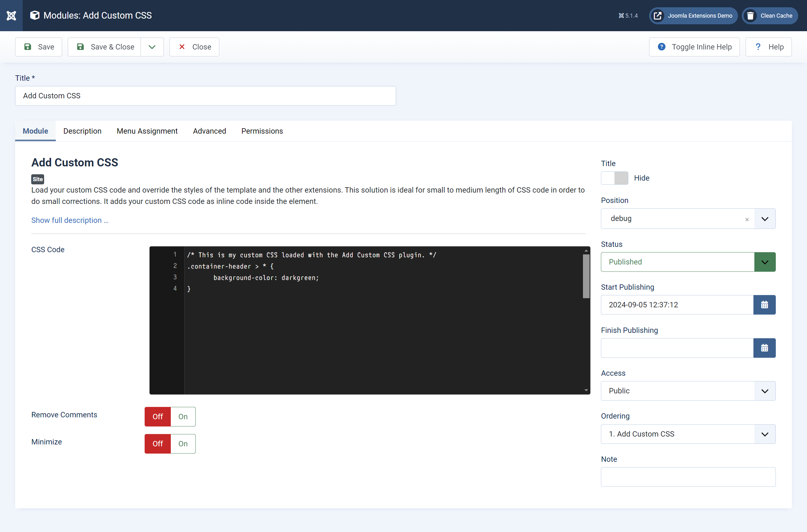Open the Advanced tab
The image size is (807, 532).
pyautogui.click(x=209, y=131)
